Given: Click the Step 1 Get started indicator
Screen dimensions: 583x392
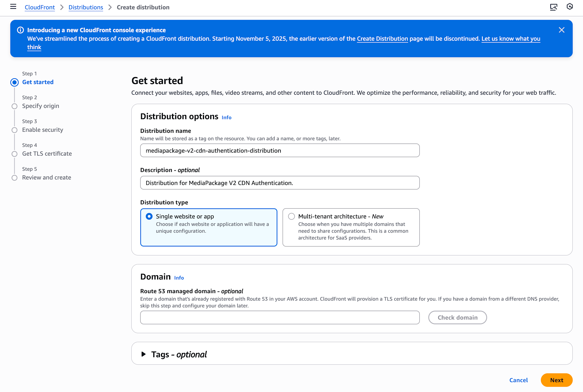Looking at the screenshot, I should coord(15,82).
